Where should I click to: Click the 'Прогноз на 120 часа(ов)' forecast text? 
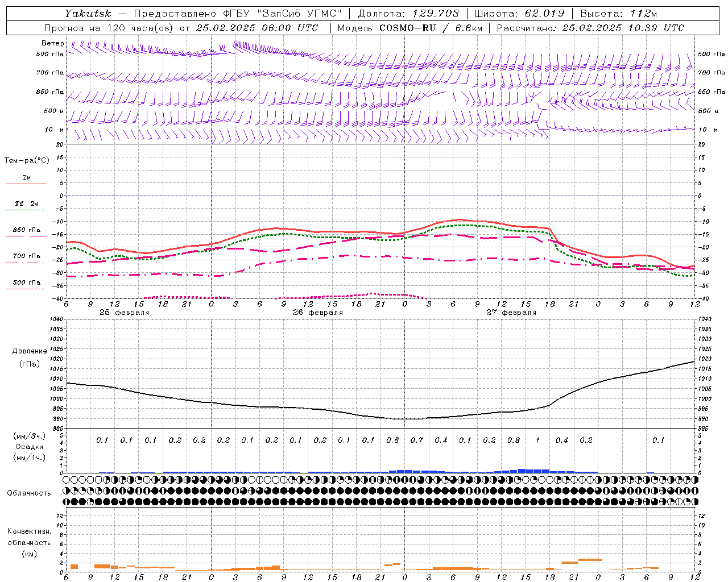point(109,27)
